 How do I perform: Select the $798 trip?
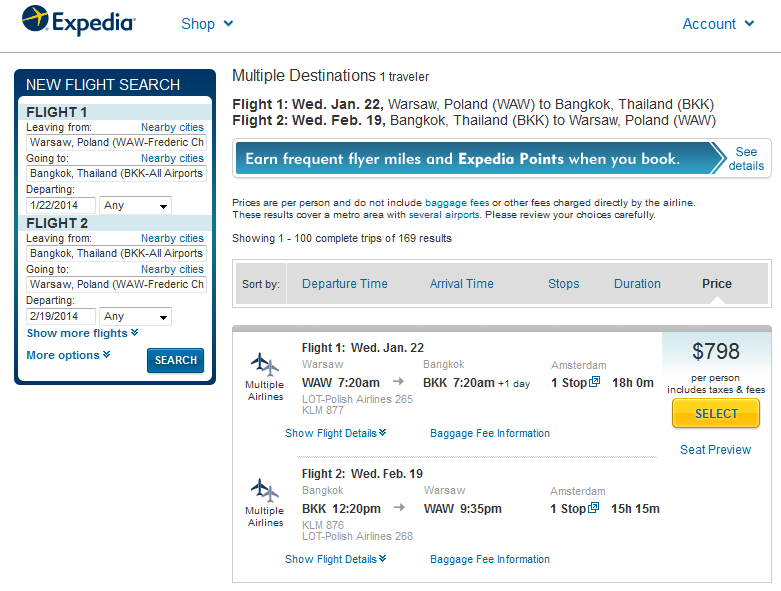point(716,414)
